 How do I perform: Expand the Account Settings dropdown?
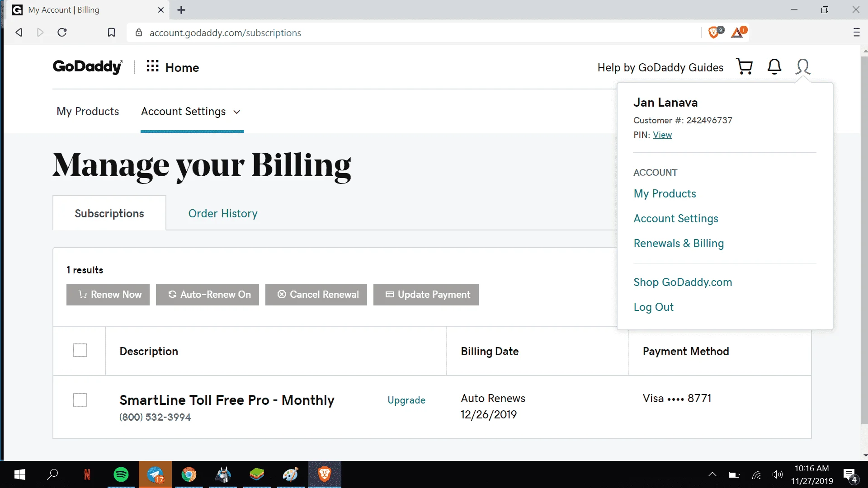pos(190,112)
